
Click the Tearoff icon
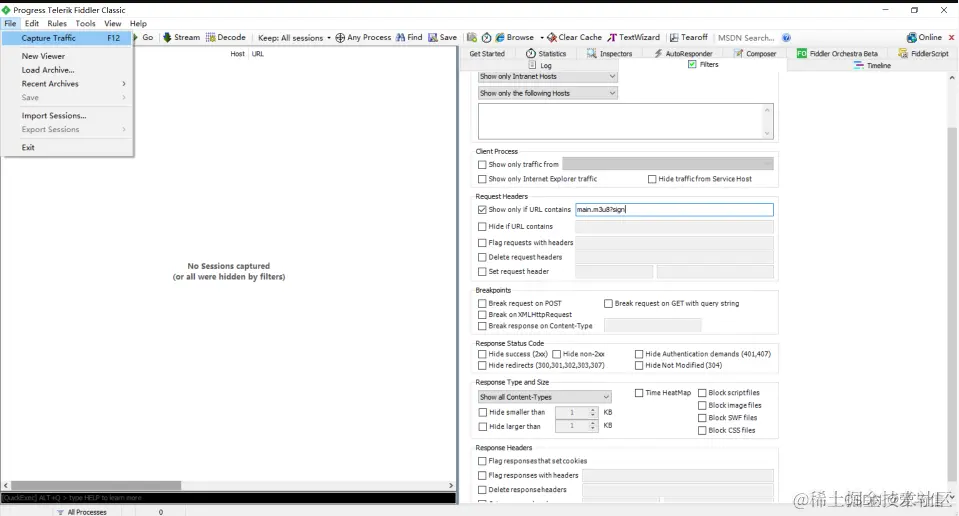(x=674, y=37)
